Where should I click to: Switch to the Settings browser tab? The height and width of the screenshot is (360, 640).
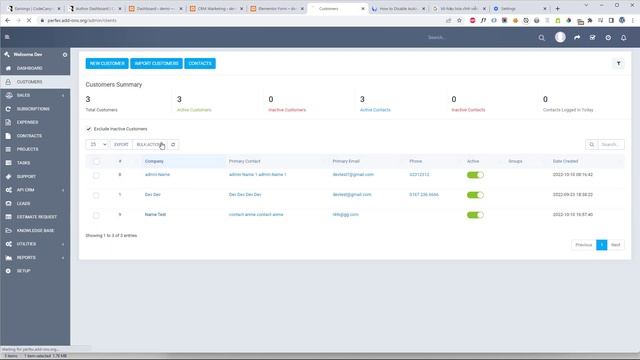pos(519,9)
